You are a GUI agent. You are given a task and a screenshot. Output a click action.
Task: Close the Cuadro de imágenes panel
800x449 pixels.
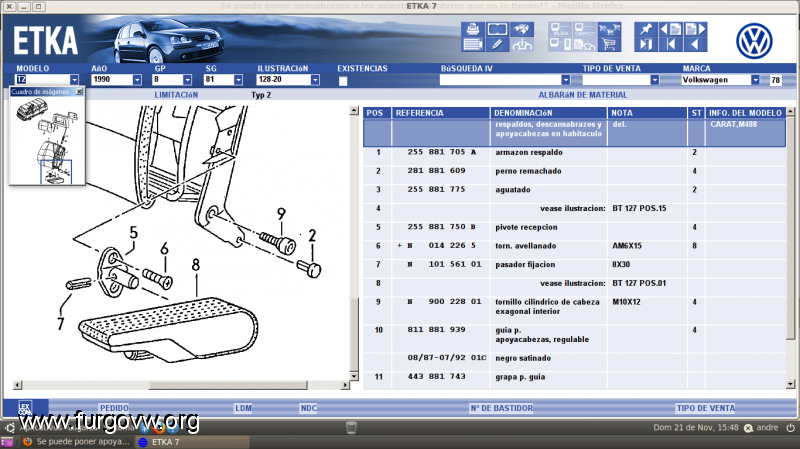tap(79, 91)
